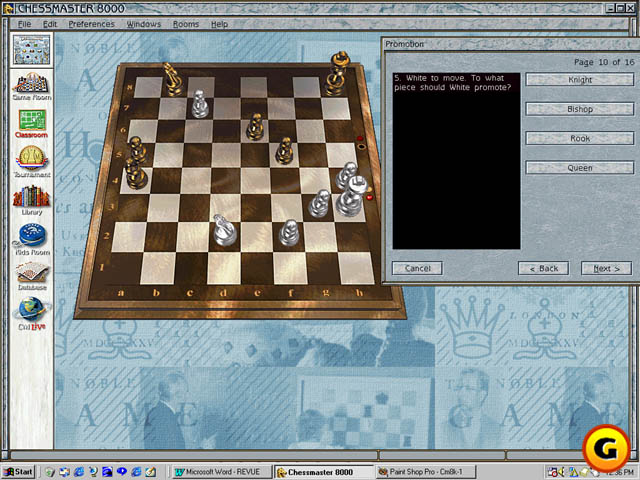Go back with the Back button
The height and width of the screenshot is (480, 640).
click(x=543, y=268)
